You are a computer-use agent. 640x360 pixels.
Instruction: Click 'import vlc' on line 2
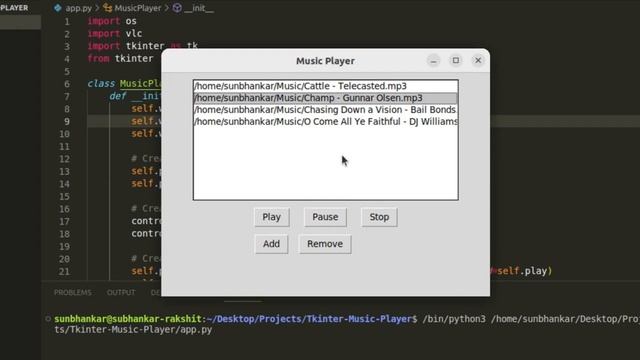click(115, 33)
